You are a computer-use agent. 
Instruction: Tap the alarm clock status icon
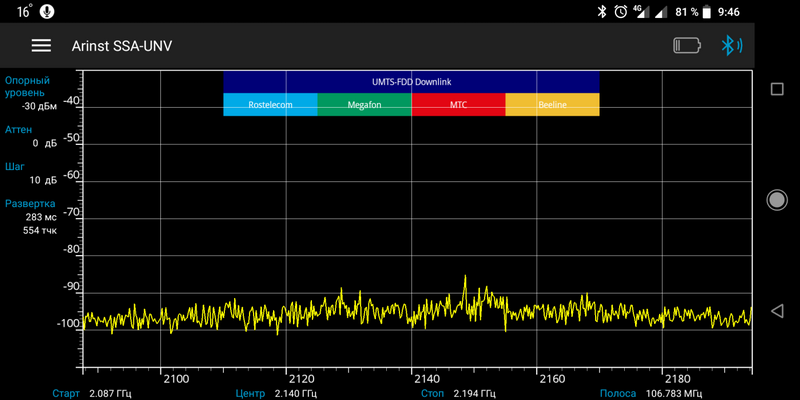pos(621,11)
